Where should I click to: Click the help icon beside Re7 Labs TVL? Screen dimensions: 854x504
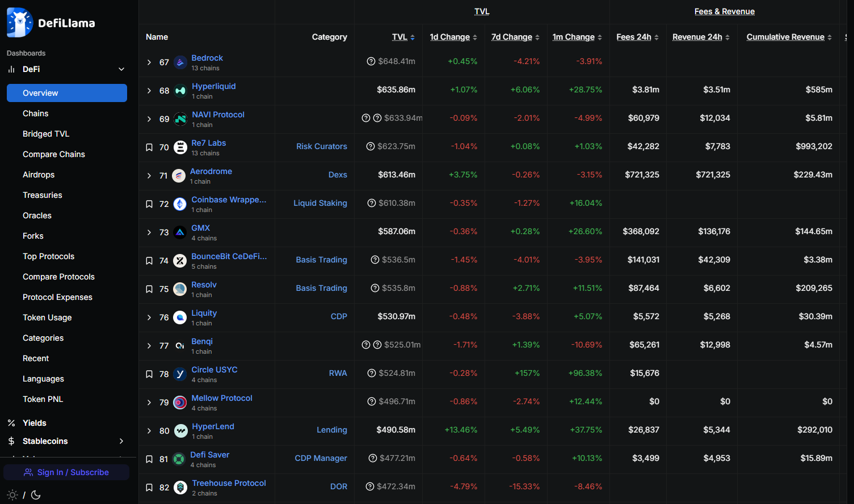click(x=371, y=146)
